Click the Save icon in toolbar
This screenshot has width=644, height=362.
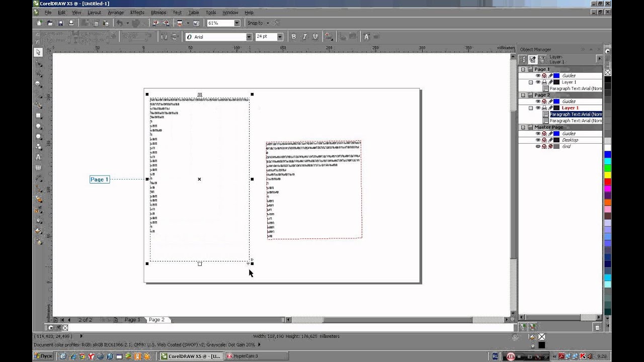tap(60, 23)
